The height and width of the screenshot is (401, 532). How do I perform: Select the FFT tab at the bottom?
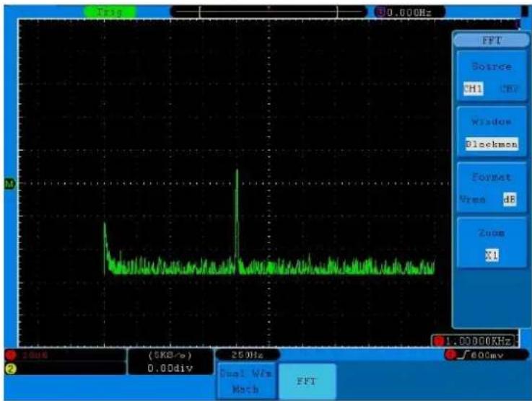[307, 381]
